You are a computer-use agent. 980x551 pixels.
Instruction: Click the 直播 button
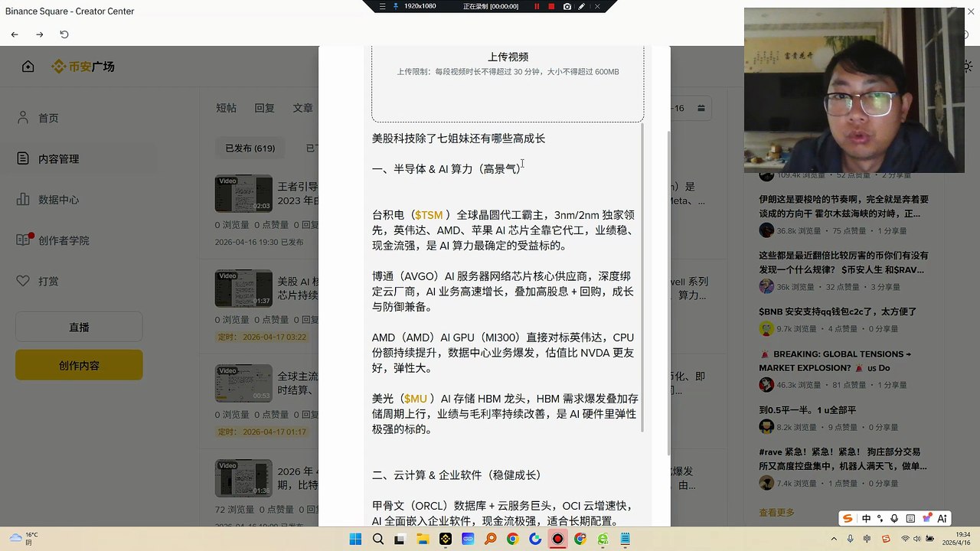tap(79, 327)
